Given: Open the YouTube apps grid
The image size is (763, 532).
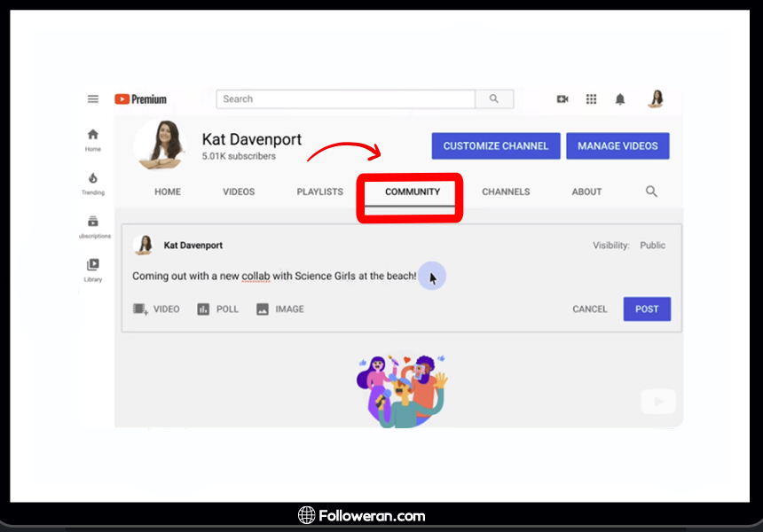Looking at the screenshot, I should (591, 99).
